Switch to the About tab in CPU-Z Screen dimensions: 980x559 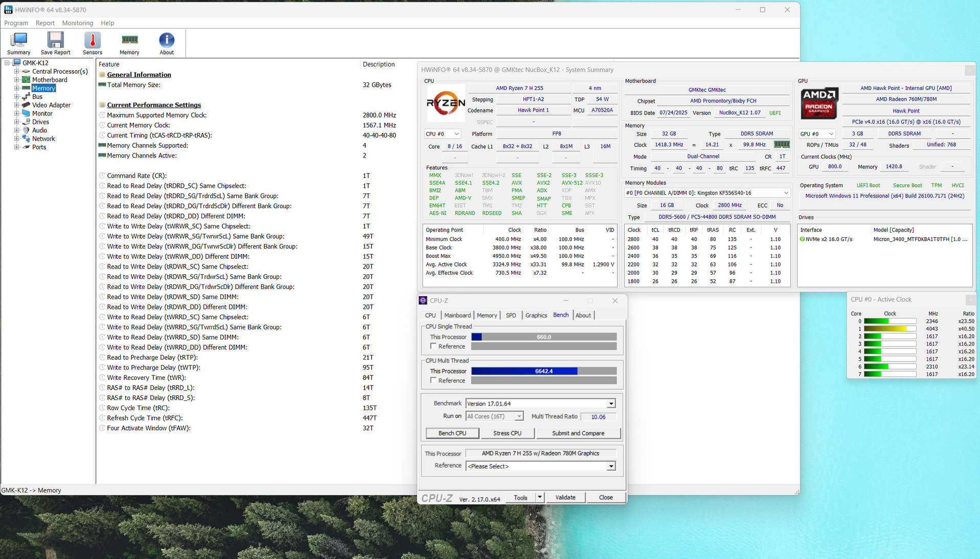pyautogui.click(x=583, y=316)
